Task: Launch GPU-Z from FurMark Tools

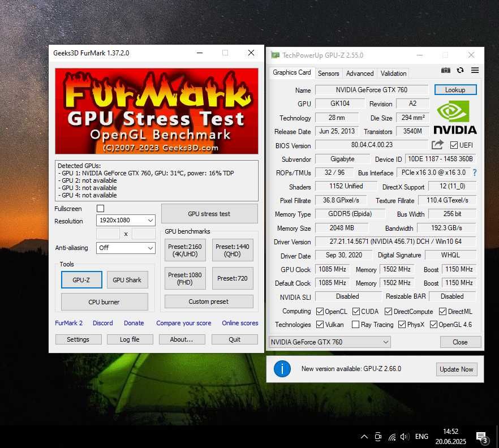Action: click(81, 280)
